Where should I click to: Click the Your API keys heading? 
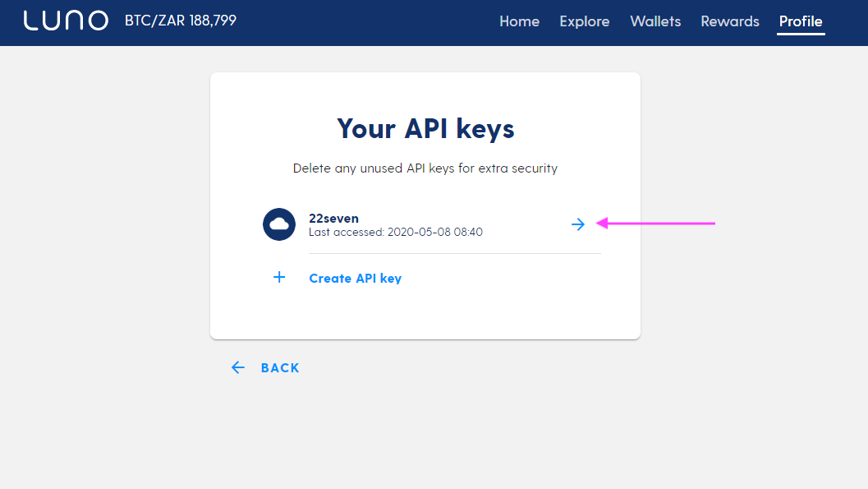(x=425, y=128)
